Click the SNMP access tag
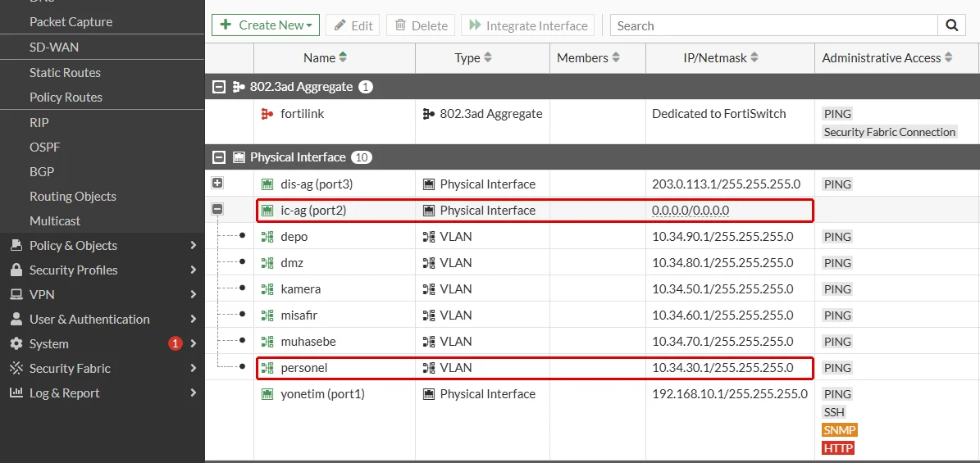Image resolution: width=980 pixels, height=463 pixels. pos(840,430)
